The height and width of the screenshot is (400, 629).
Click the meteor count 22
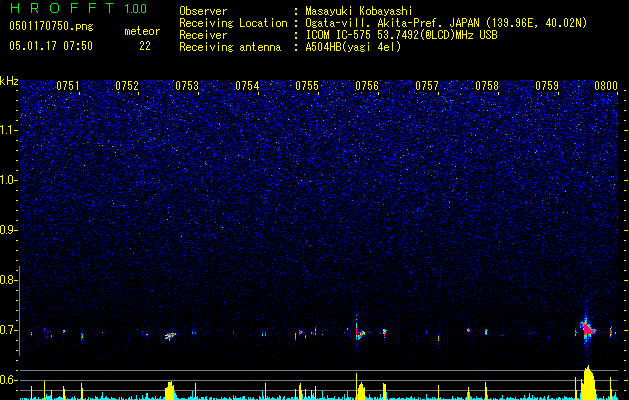tap(145, 46)
